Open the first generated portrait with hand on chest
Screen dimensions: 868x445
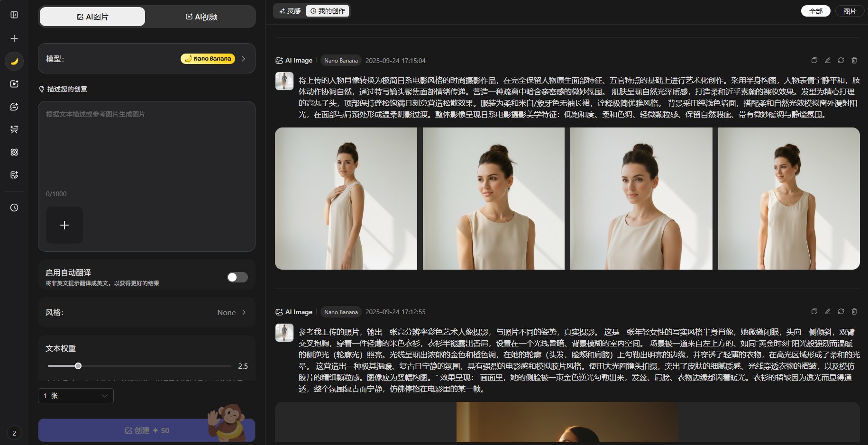click(346, 199)
